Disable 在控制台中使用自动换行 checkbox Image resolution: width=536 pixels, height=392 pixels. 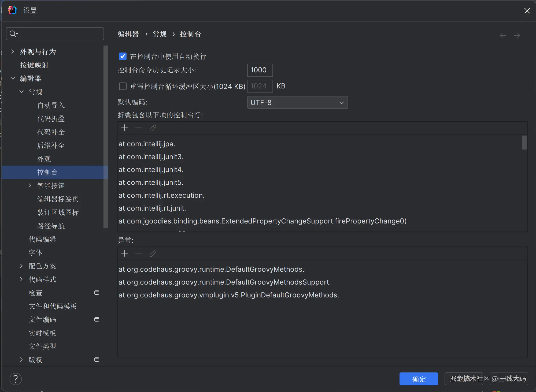(x=123, y=56)
